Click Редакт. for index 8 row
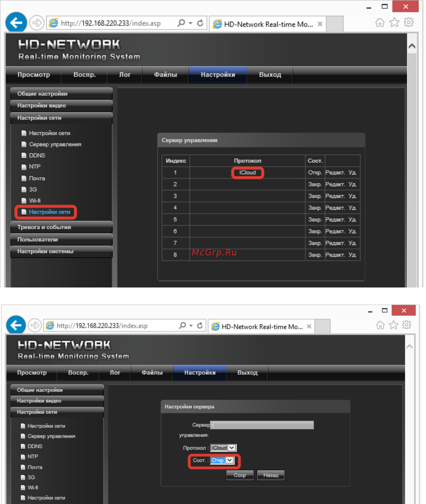This screenshot has height=504, width=426. click(335, 255)
